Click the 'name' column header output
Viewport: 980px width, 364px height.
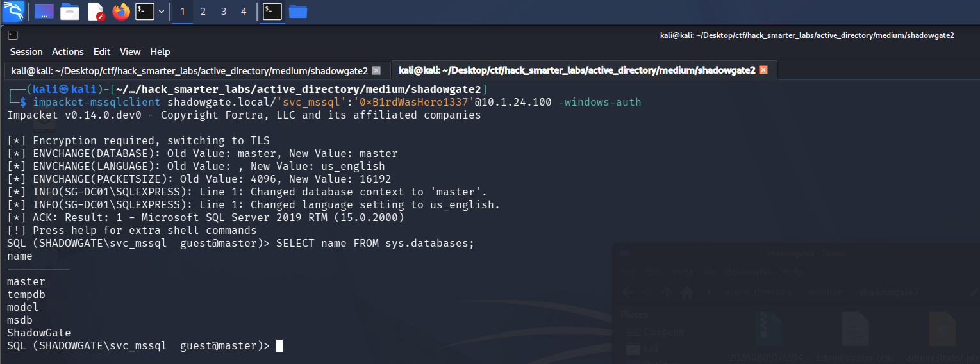tap(20, 256)
